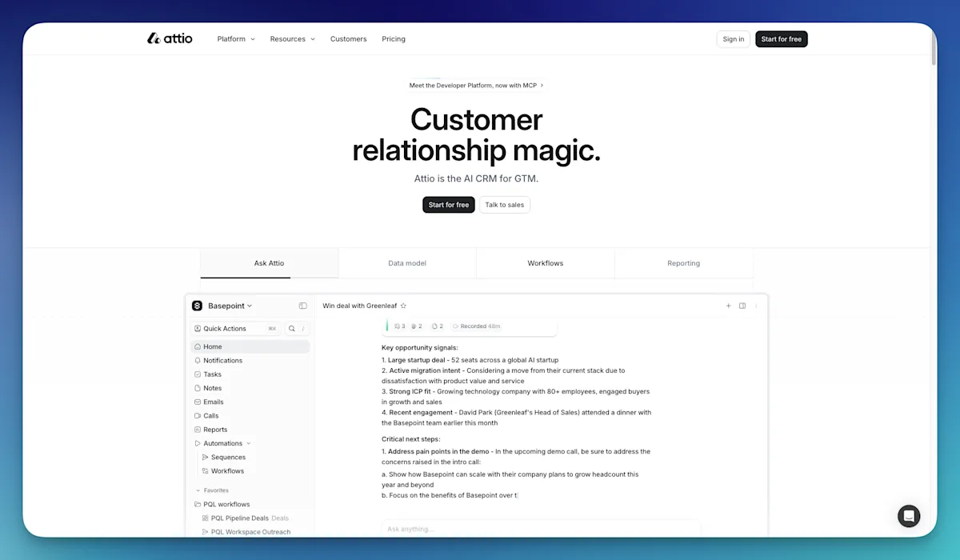Collapse the Favorites section
The width and height of the screenshot is (960, 560).
[x=212, y=490]
